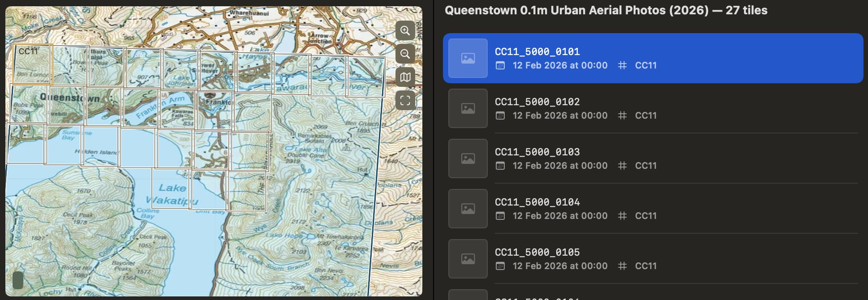The height and width of the screenshot is (300, 868).
Task: Select tile CC11_5000_0103 row
Action: click(653, 159)
